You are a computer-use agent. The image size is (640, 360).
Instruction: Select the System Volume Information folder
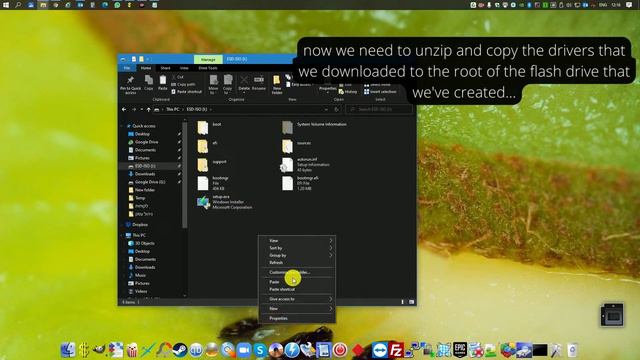tap(314, 127)
